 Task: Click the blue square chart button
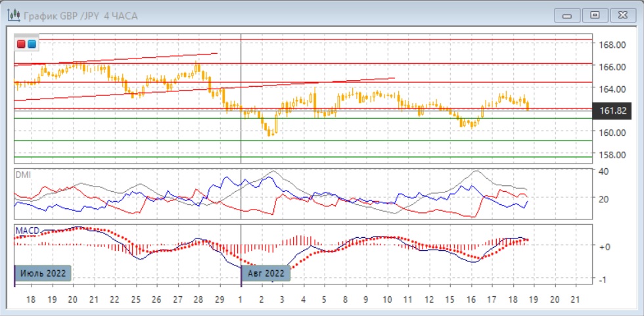click(x=32, y=44)
